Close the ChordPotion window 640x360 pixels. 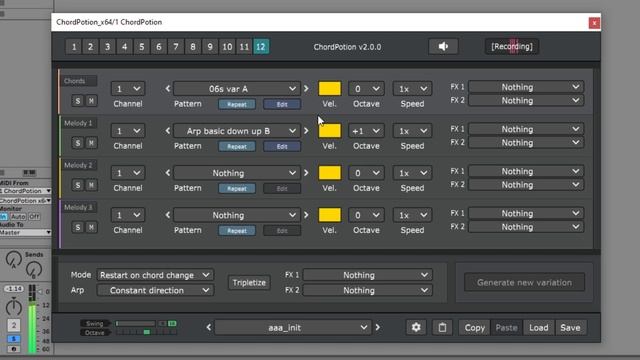594,23
